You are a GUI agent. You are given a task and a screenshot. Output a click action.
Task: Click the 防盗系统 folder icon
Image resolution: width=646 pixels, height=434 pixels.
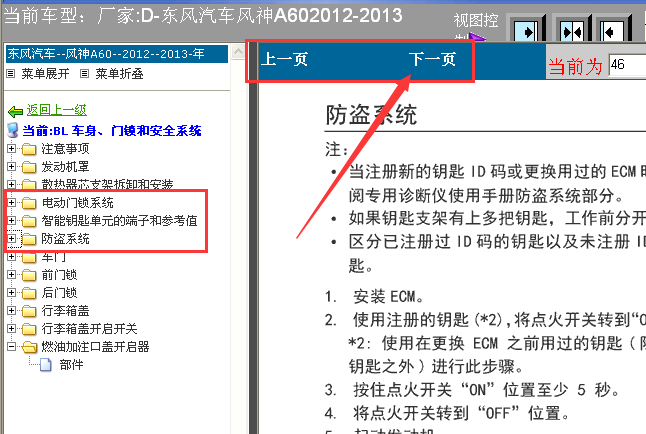(29, 239)
